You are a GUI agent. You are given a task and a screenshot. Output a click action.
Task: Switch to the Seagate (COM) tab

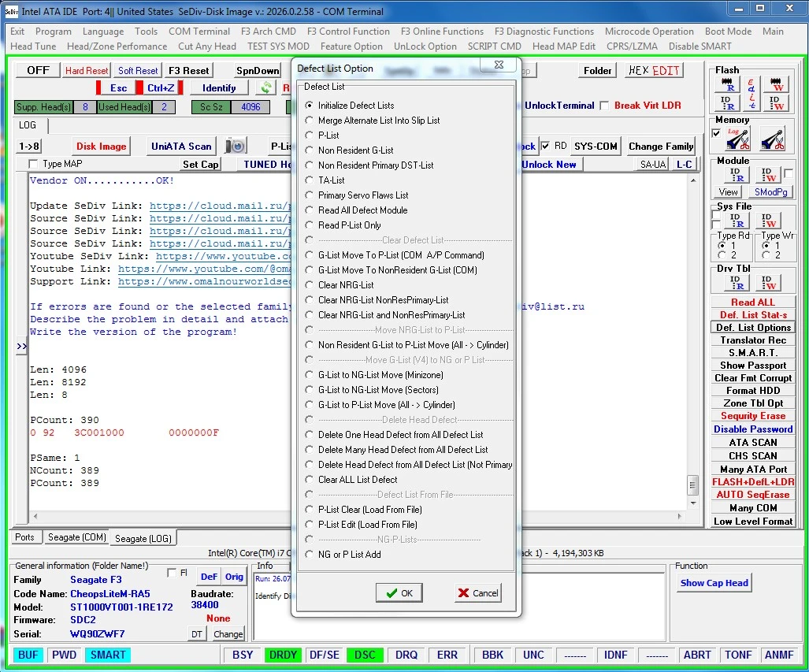tap(77, 537)
